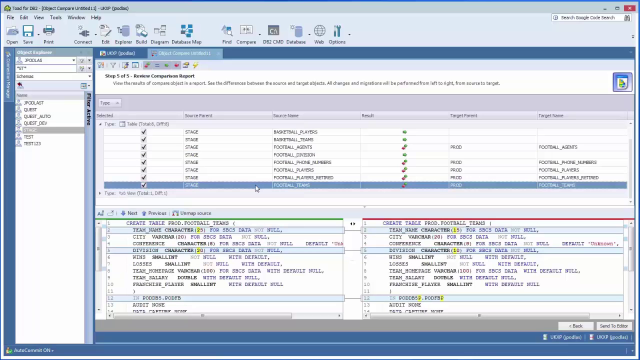Image resolution: width=640 pixels, height=360 pixels.
Task: Open the view options dropdown in Object Explorer
Action: coord(85,85)
